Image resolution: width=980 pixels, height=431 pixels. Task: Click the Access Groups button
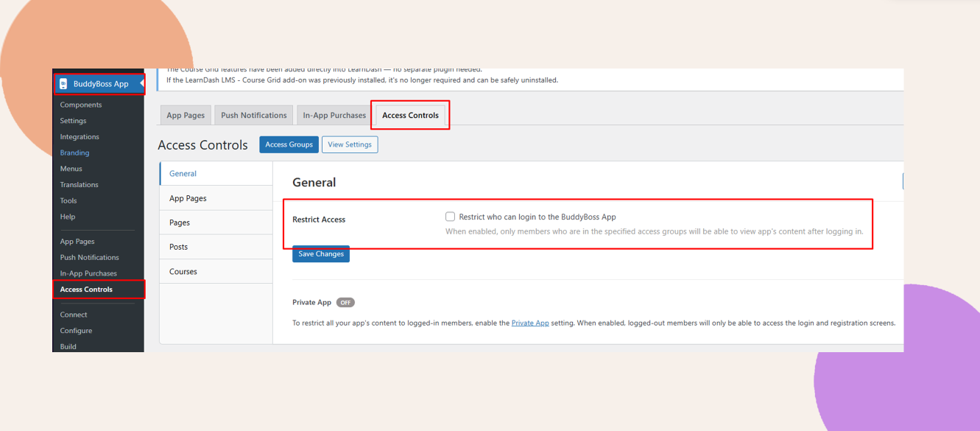click(x=289, y=144)
